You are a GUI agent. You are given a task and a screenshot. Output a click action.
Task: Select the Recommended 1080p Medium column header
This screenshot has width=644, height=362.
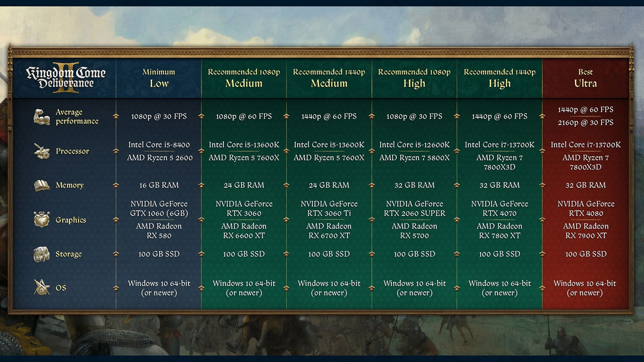pyautogui.click(x=244, y=78)
